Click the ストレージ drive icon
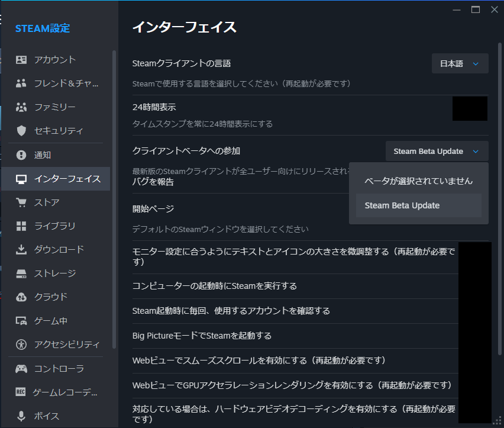Screen dimensions: 504x428 pyautogui.click(x=21, y=273)
